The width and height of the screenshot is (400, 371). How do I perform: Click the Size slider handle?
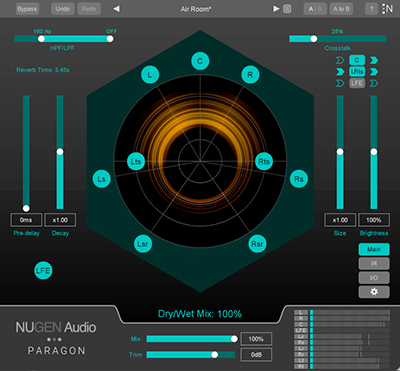click(x=340, y=152)
